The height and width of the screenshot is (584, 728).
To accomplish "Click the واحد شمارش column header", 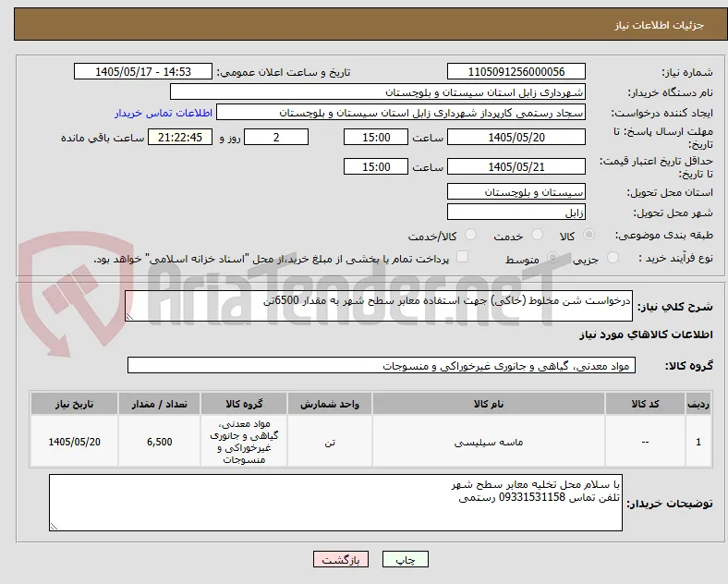I will pyautogui.click(x=330, y=404).
